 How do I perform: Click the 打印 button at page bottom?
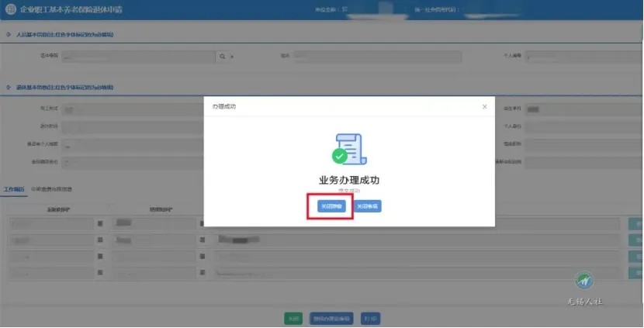(x=370, y=318)
